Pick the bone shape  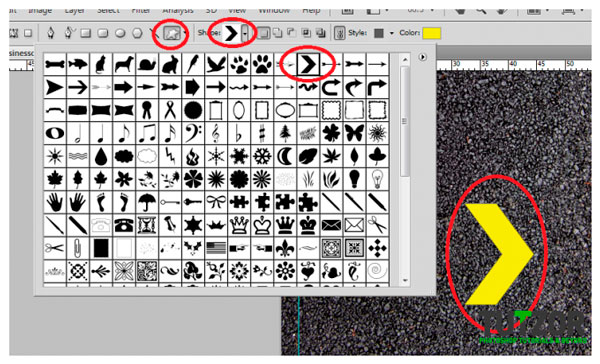(x=55, y=64)
